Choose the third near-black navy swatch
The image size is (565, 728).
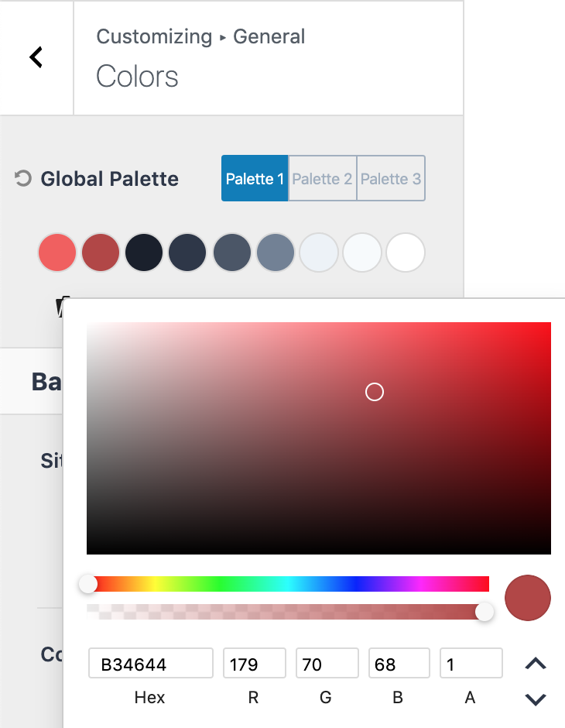coord(144,253)
